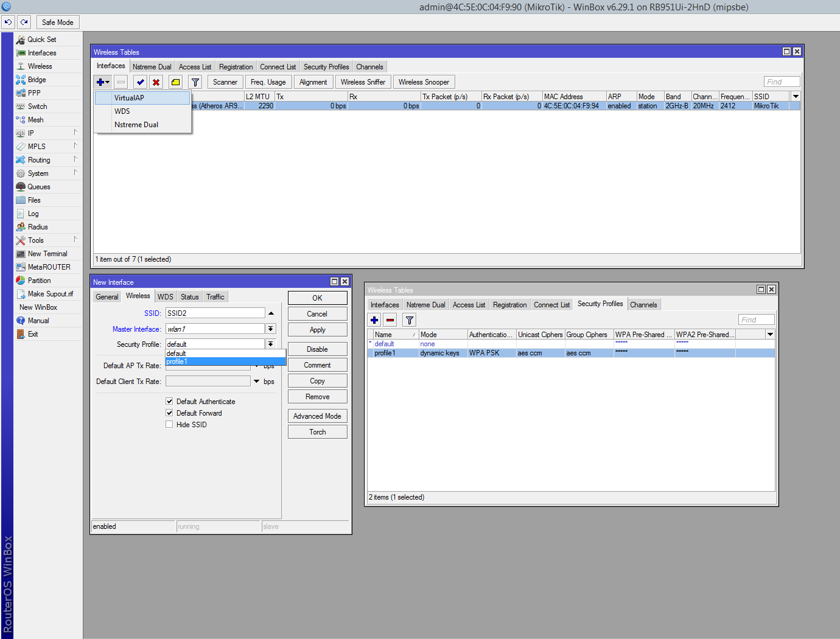The width and height of the screenshot is (840, 639).
Task: Enable the Hide SSID checkbox
Action: (x=169, y=424)
